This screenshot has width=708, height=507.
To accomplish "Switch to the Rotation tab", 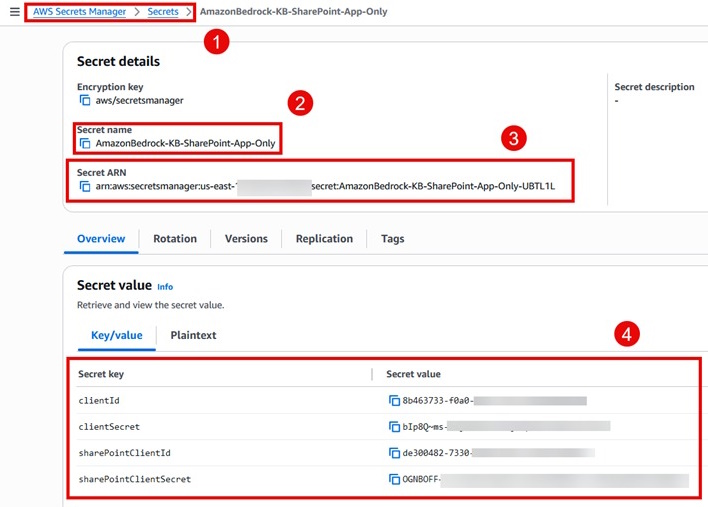I will click(175, 239).
